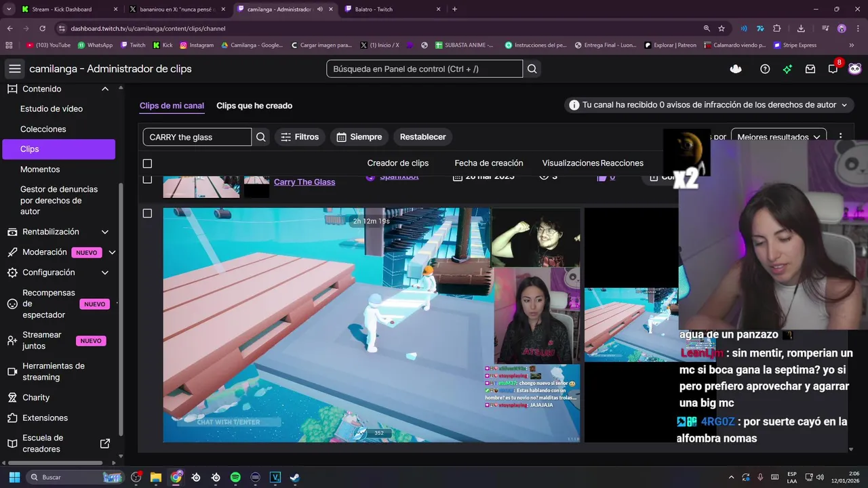Open Streamear juntos page
Image resolution: width=868 pixels, height=488 pixels.
pyautogui.click(x=42, y=340)
